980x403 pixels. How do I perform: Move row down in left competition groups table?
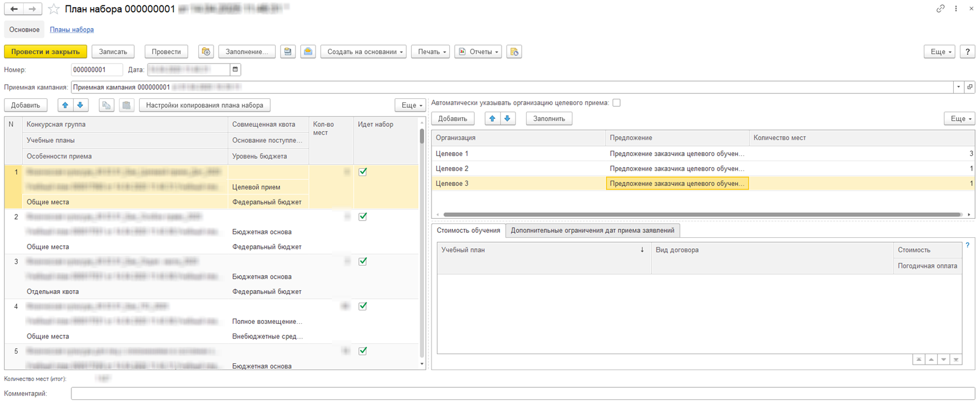[x=80, y=105]
